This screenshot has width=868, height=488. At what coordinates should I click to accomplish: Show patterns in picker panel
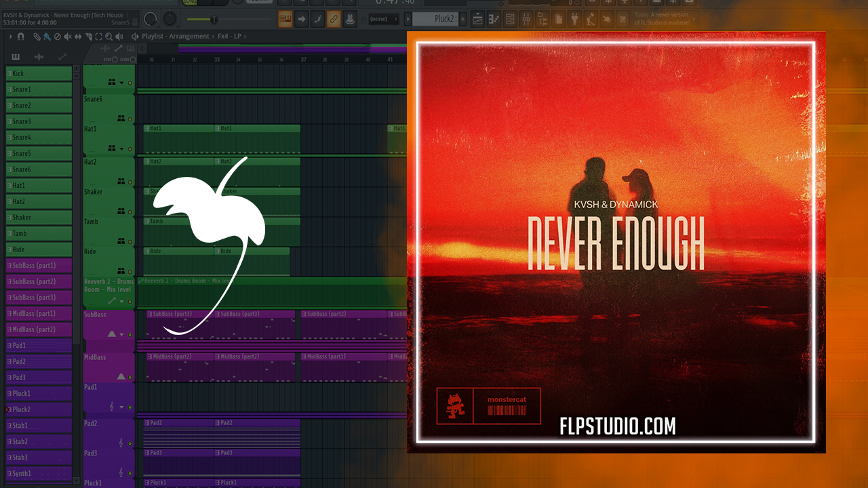(16, 57)
